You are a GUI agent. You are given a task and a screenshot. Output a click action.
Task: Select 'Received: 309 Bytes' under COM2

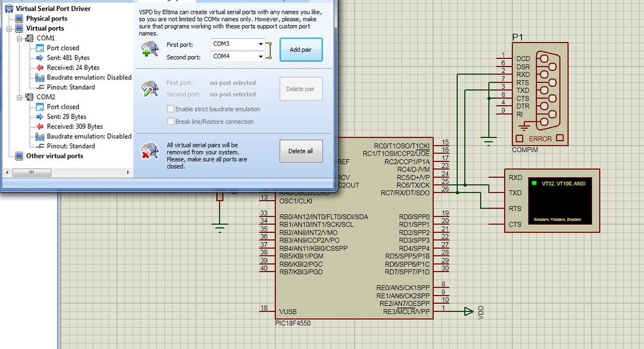coord(75,126)
